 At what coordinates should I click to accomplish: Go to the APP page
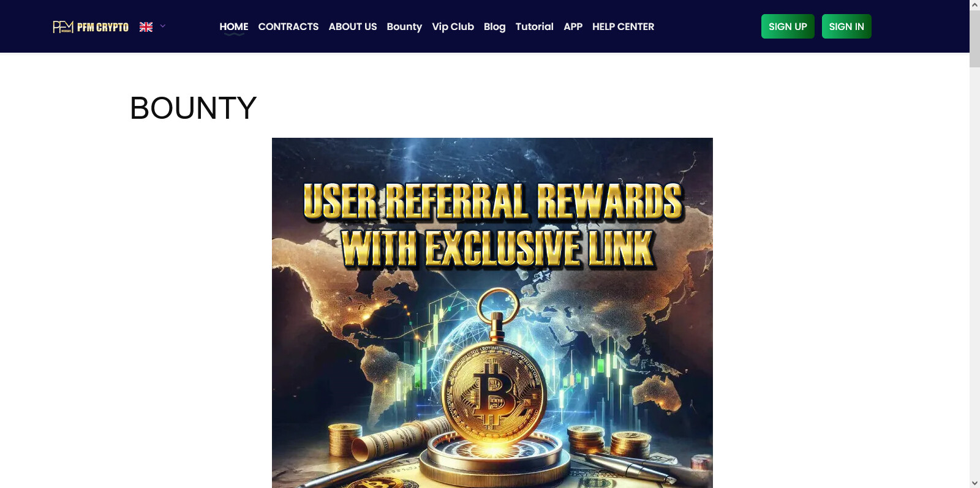click(x=573, y=26)
